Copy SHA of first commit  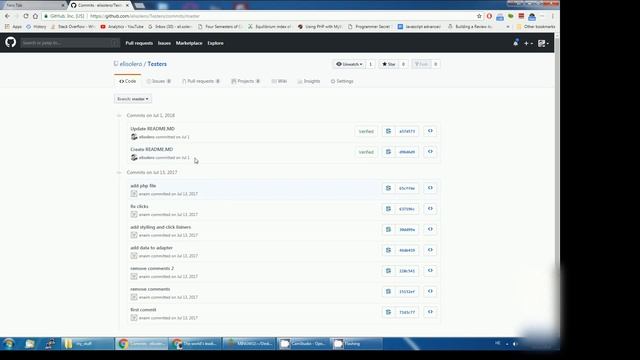[x=388, y=312]
